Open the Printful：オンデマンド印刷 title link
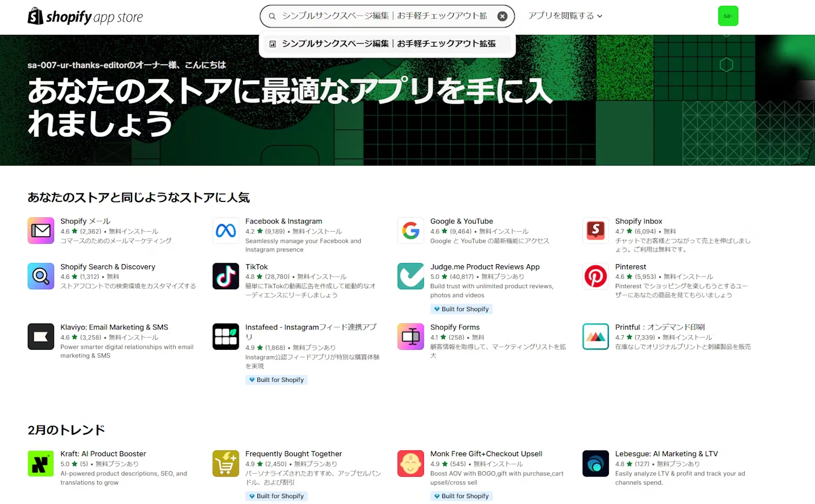 pyautogui.click(x=660, y=327)
